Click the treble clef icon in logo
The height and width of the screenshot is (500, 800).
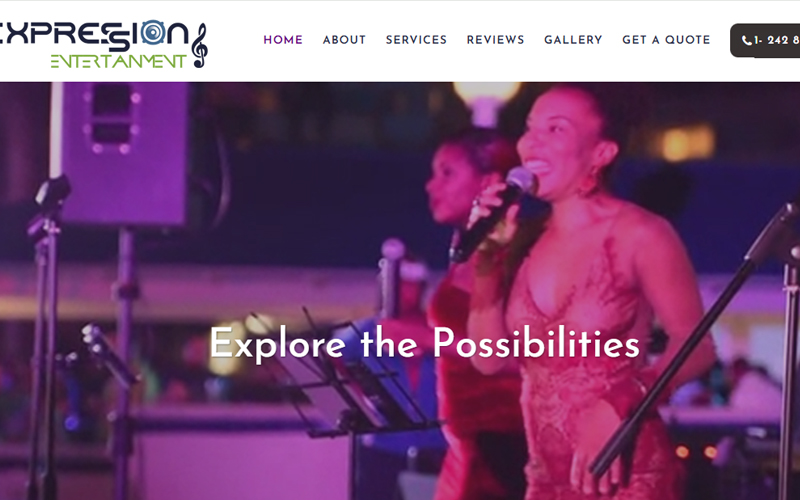pos(199,45)
